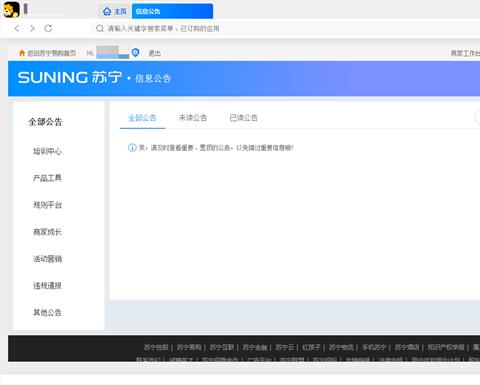This screenshot has width=480, height=385.
Task: Switch to 全部公告 tab in content area
Action: pos(142,118)
